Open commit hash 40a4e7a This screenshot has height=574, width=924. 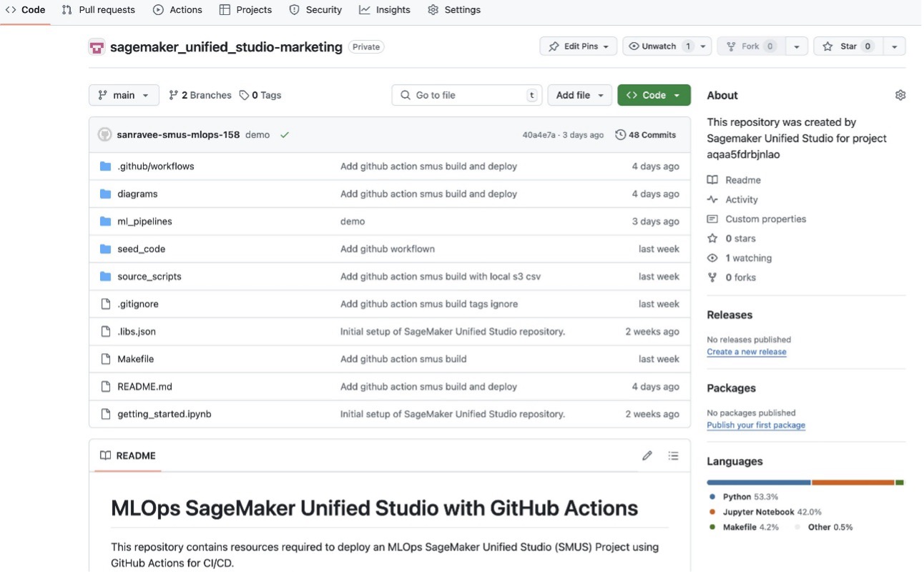539,135
